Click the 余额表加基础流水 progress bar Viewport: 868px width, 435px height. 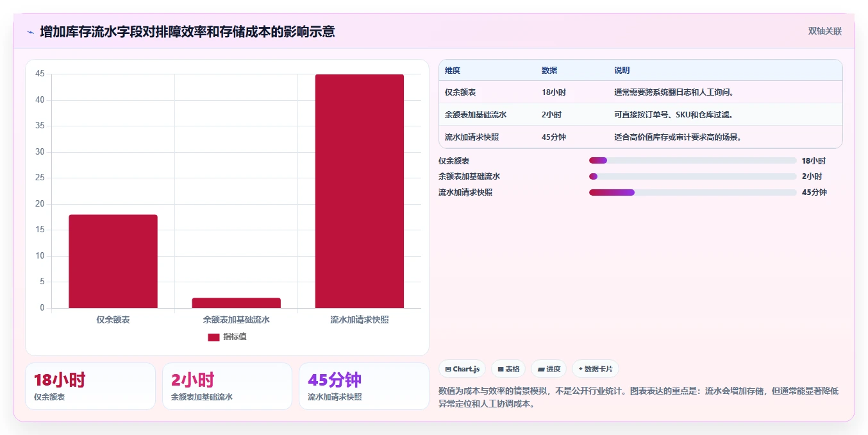coord(693,176)
